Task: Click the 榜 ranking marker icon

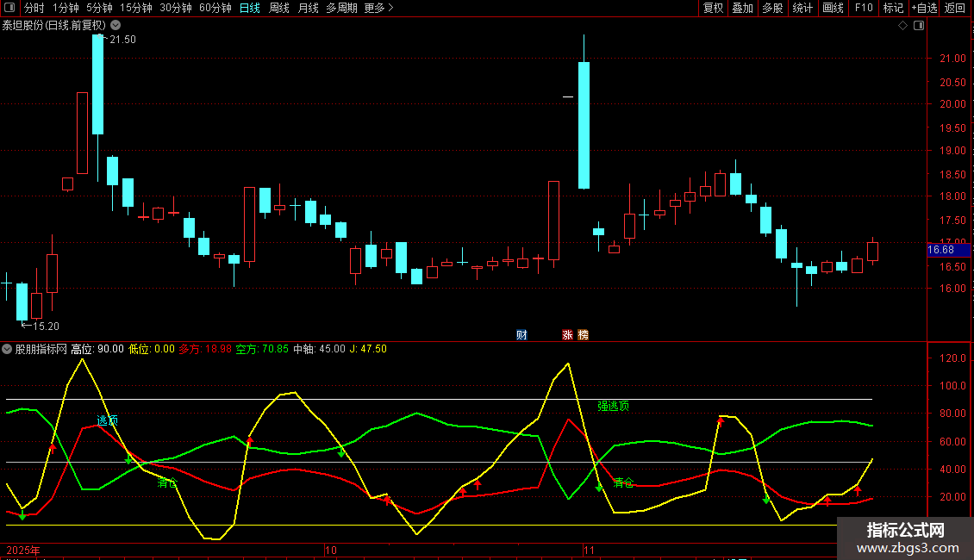Action: (583, 334)
